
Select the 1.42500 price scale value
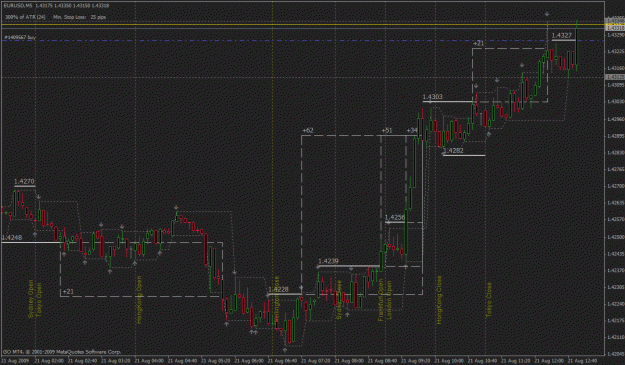pyautogui.click(x=615, y=237)
